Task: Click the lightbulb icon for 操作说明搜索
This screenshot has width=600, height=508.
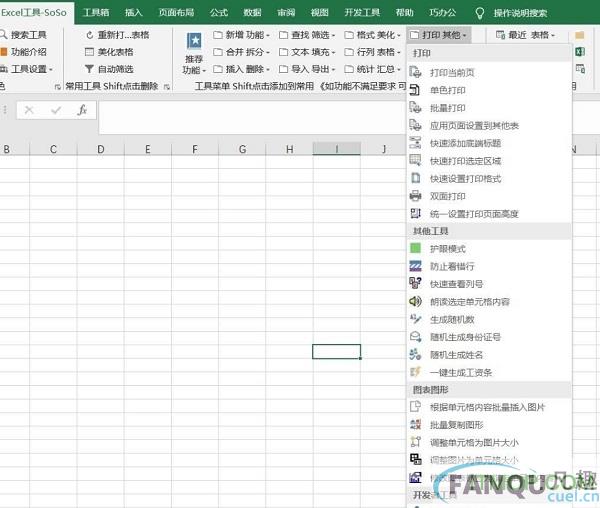Action: coord(479,13)
